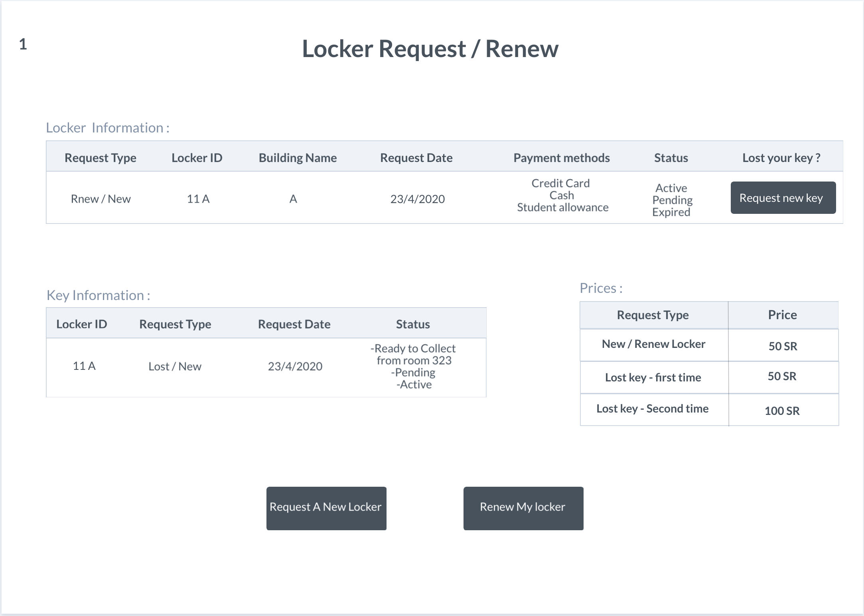The image size is (864, 616).
Task: Click the Status header in Key Information table
Action: [413, 324]
